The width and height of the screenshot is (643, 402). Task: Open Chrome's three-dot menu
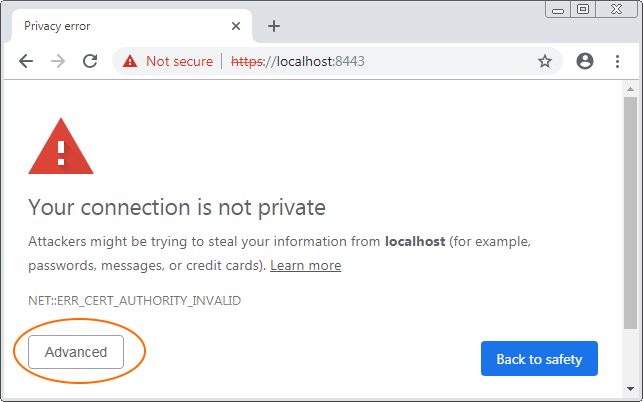[x=617, y=62]
